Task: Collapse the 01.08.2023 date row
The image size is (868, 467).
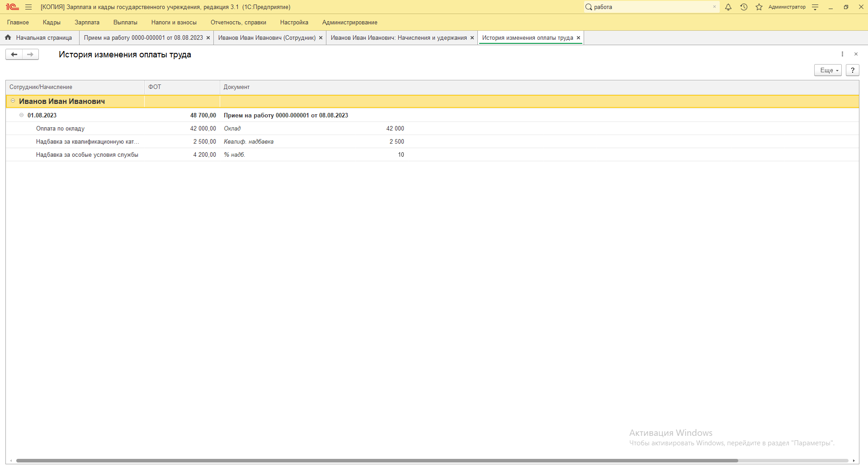Action: [x=21, y=115]
